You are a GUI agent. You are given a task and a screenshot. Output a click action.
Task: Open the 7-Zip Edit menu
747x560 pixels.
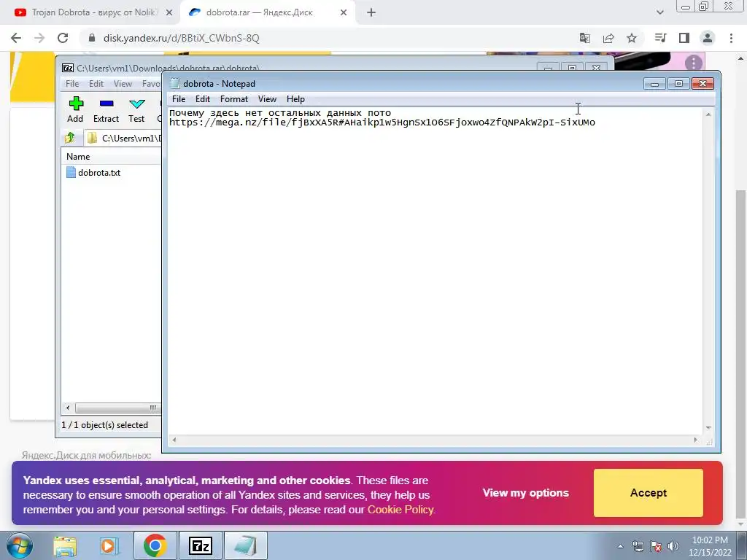point(96,84)
